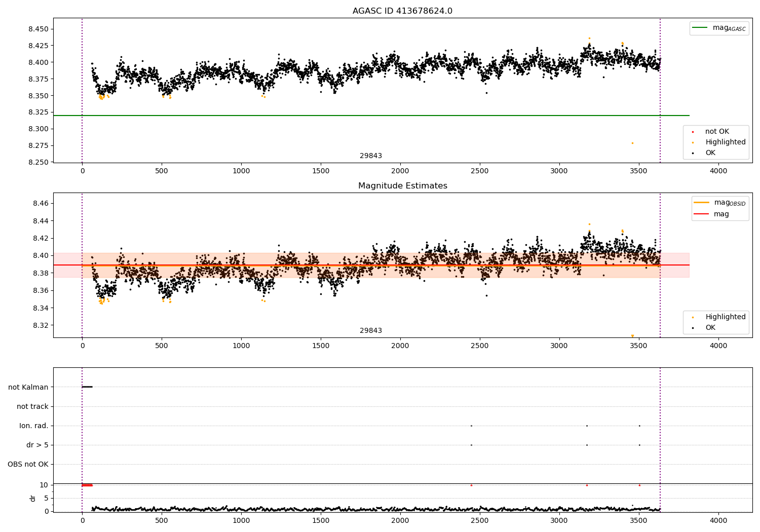The height and width of the screenshot is (532, 760).
Task: Select 'Highlighted' legend entry in top plot
Action: tap(719, 142)
